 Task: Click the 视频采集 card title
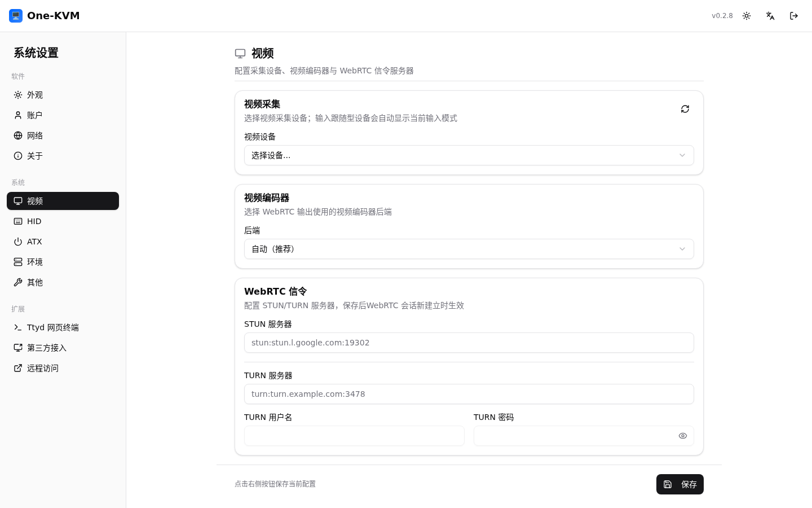pyautogui.click(x=262, y=104)
